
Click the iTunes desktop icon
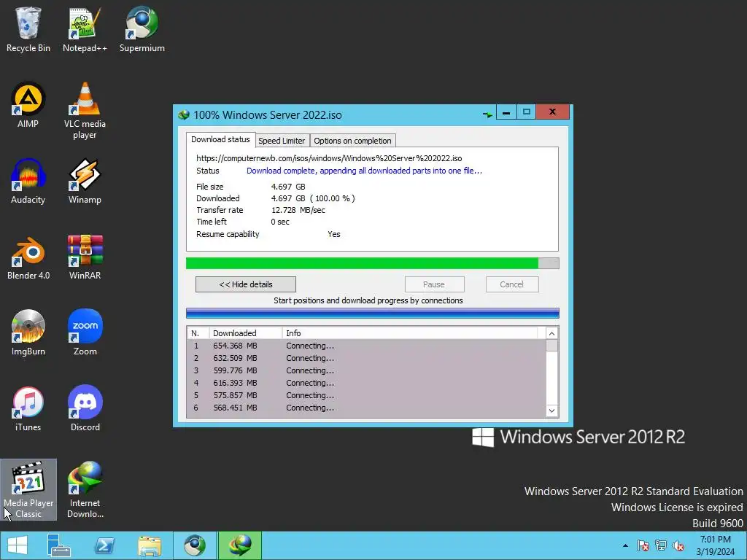28,408
